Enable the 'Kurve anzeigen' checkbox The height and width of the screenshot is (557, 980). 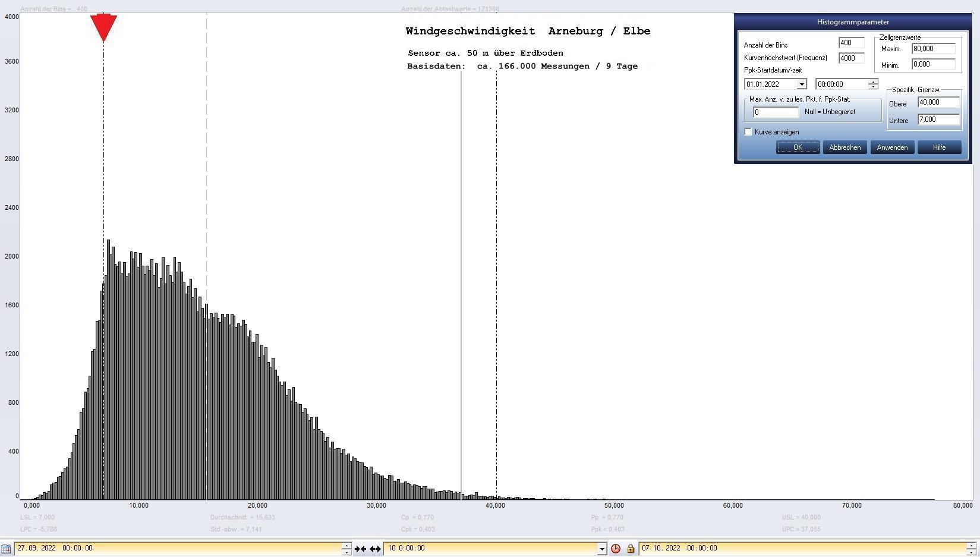pos(748,132)
